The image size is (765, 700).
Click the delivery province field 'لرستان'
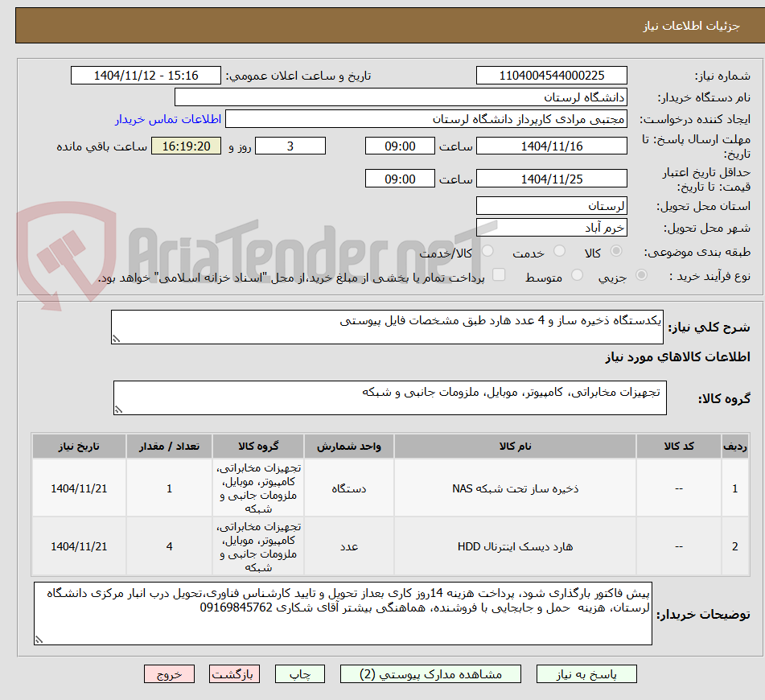[551, 206]
